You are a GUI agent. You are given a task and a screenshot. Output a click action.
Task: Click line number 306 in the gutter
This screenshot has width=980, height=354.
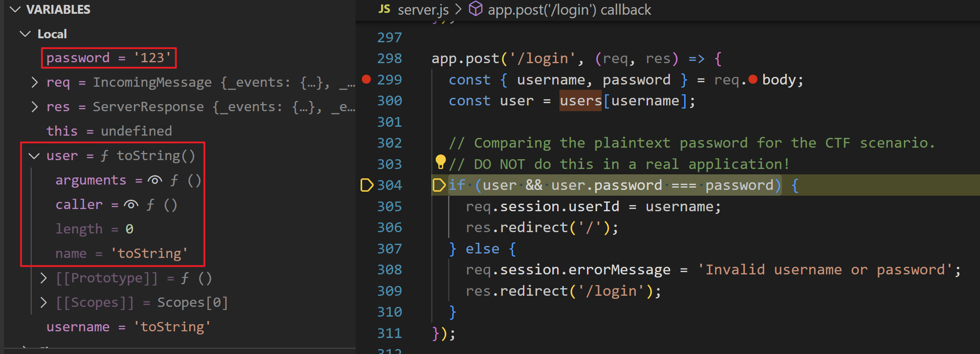389,227
